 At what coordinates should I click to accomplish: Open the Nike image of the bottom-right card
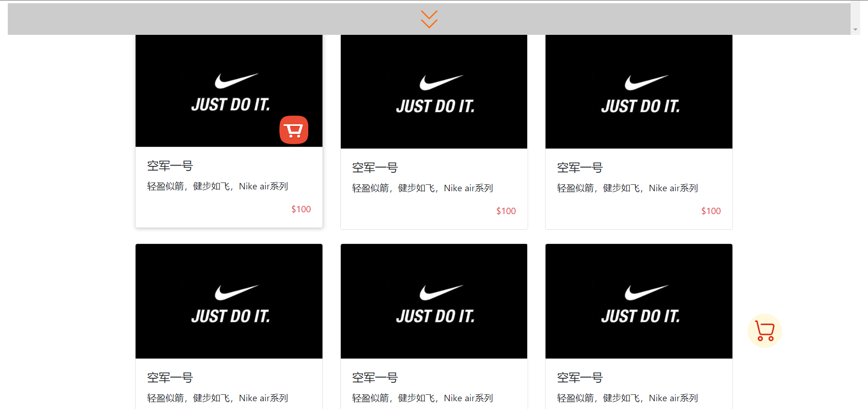point(639,301)
